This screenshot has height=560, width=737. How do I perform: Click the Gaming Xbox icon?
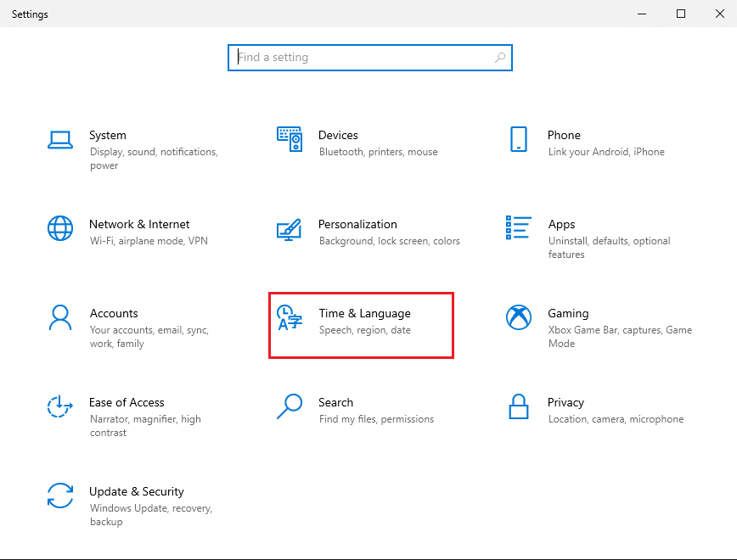[x=518, y=317]
